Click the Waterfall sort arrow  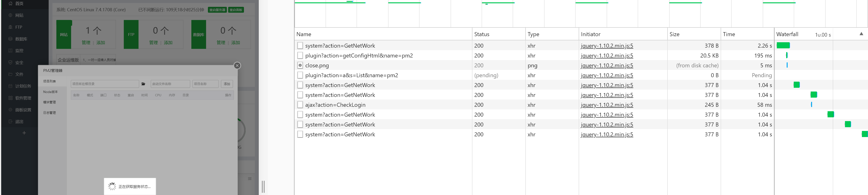point(861,34)
